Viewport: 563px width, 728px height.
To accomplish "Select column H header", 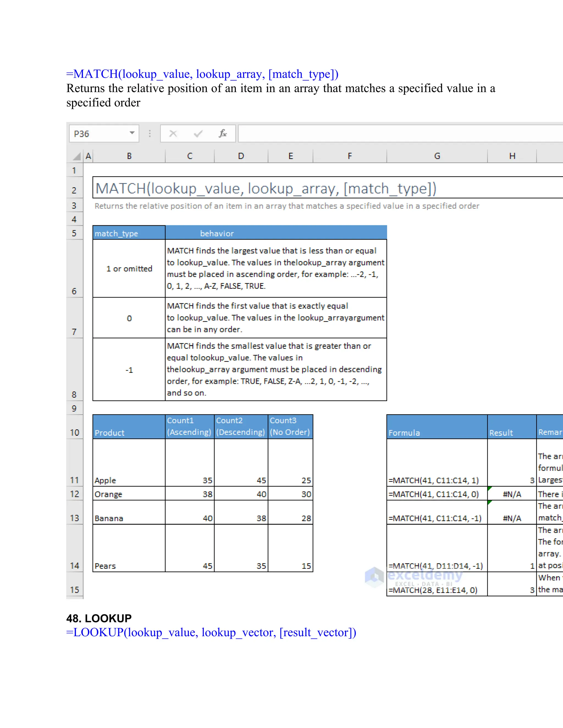I will [x=512, y=156].
